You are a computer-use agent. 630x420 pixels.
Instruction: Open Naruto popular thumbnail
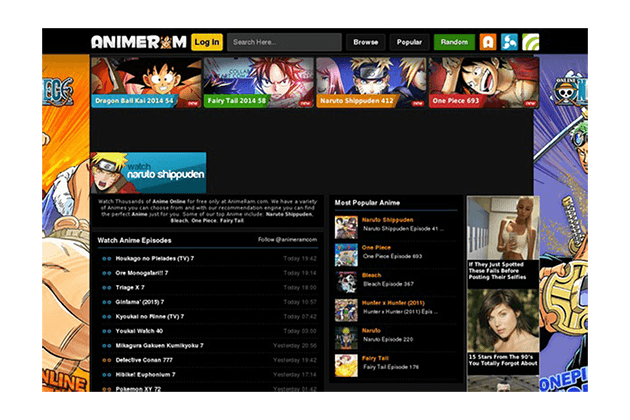coord(346,338)
